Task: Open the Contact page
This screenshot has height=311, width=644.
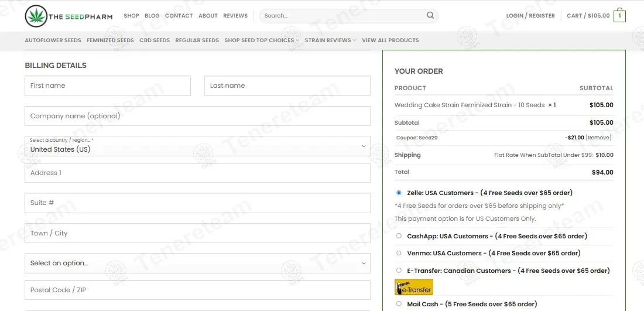Action: tap(179, 16)
